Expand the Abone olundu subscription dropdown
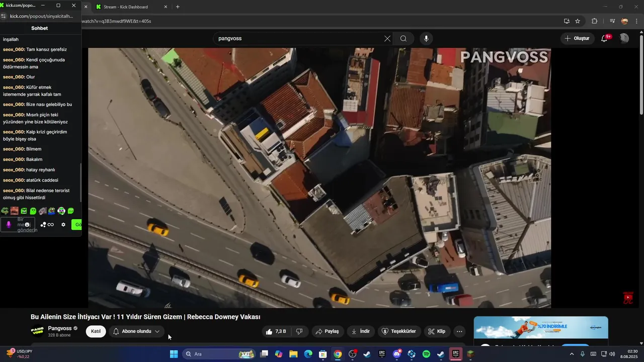 tap(157, 331)
